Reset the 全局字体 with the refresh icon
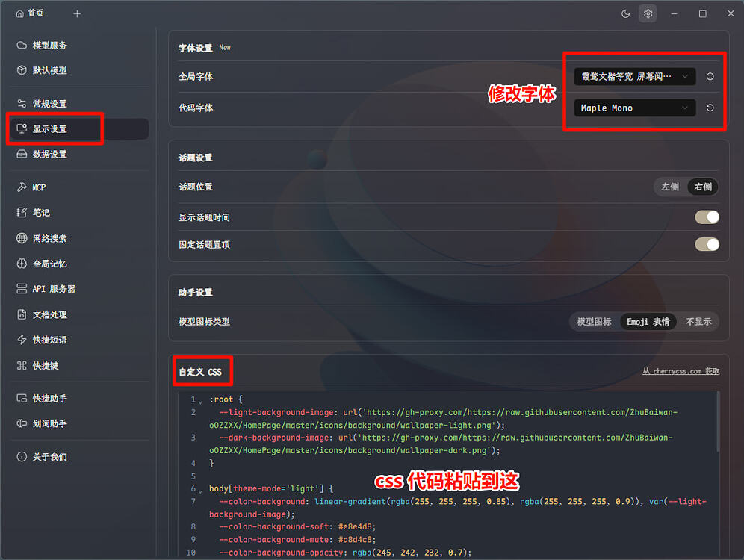 710,76
